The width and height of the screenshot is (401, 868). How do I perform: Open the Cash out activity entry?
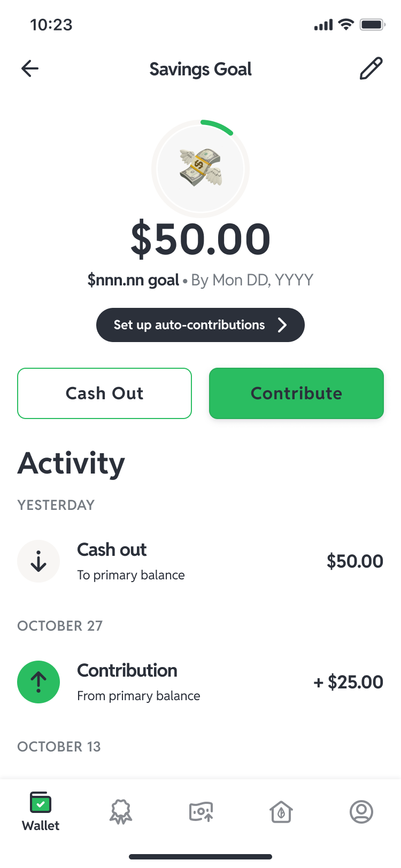click(200, 561)
